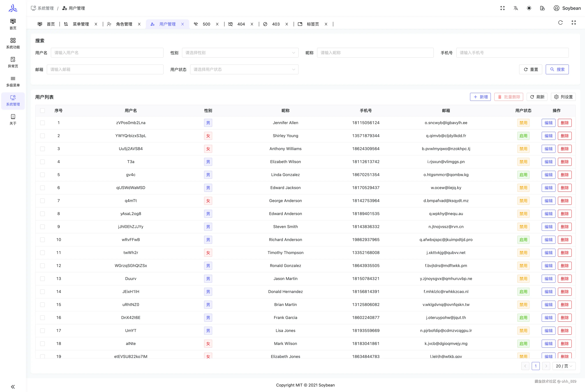Toggle light/dark theme sun icon
585x392 pixels.
coord(529,8)
